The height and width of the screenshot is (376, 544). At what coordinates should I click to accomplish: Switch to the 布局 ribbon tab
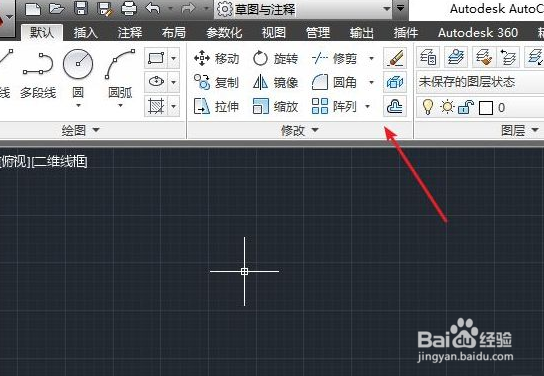174,33
